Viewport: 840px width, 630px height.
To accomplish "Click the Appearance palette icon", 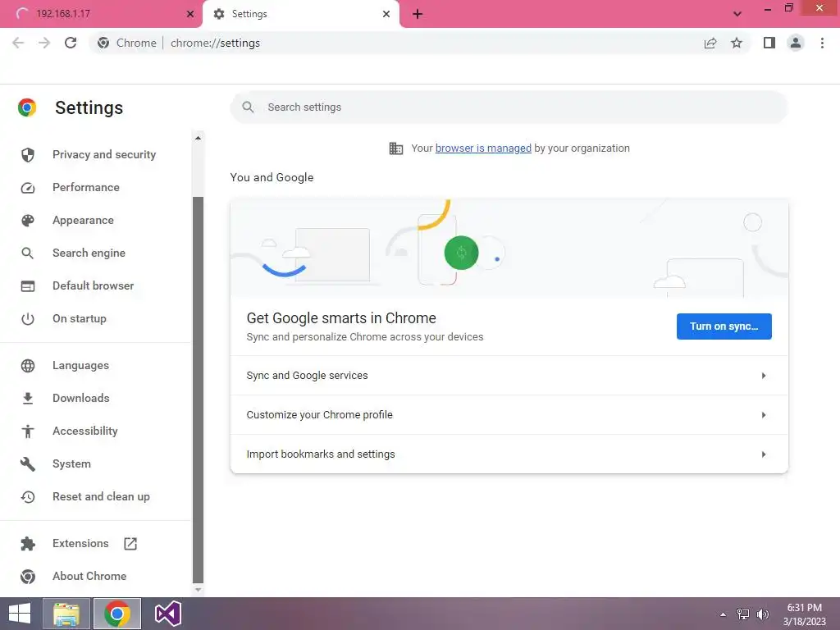I will [x=28, y=220].
